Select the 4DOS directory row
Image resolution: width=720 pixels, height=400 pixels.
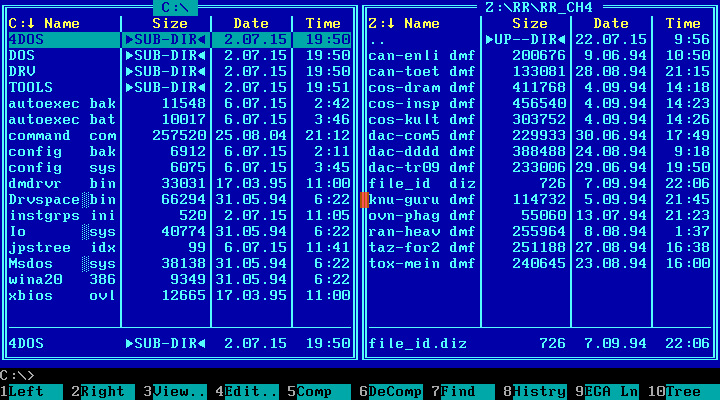point(180,40)
